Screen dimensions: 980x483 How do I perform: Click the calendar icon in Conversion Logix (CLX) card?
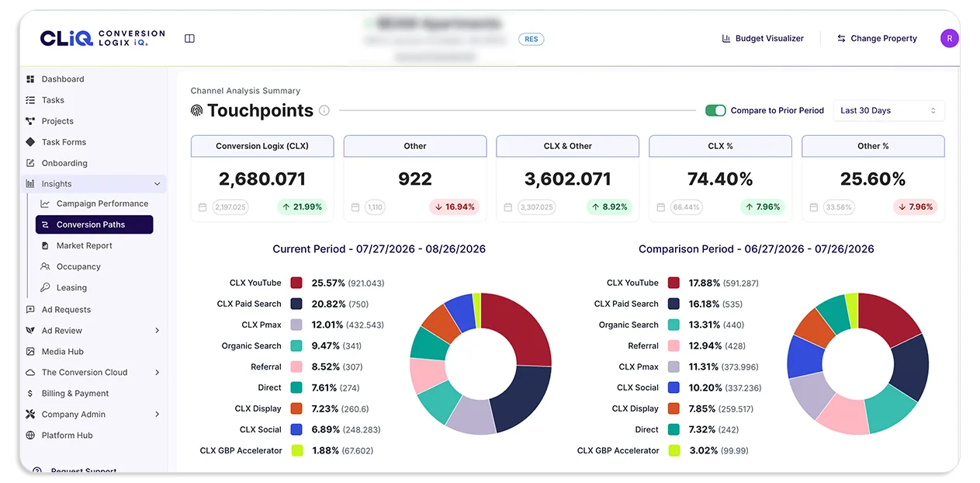(x=203, y=207)
